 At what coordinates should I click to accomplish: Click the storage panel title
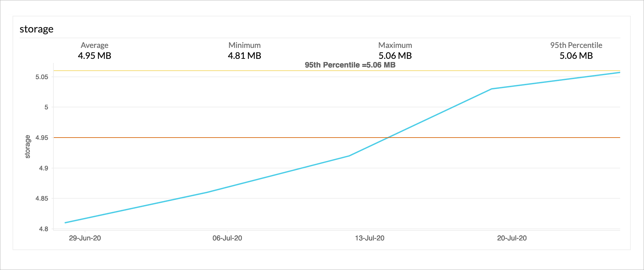36,29
